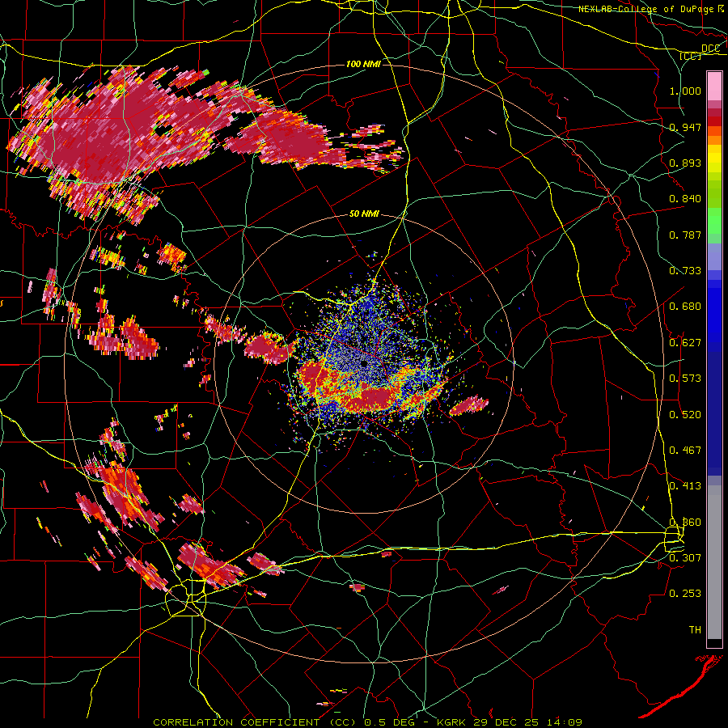
Task: Click the 50 NMI range ring label
Action: 364,214
